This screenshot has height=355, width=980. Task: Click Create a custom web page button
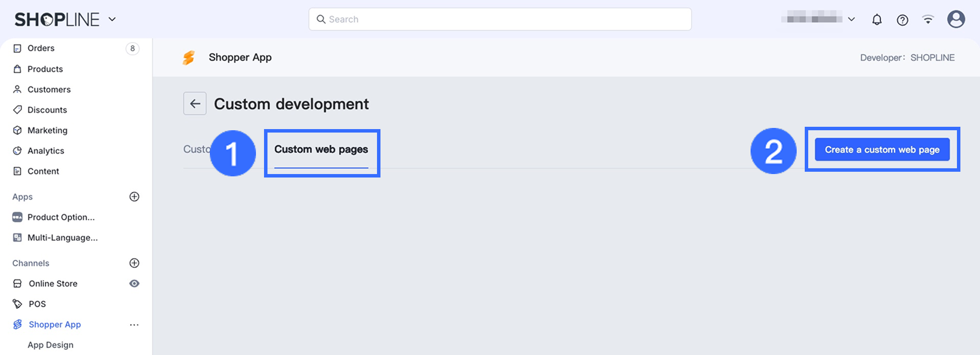[x=882, y=150]
